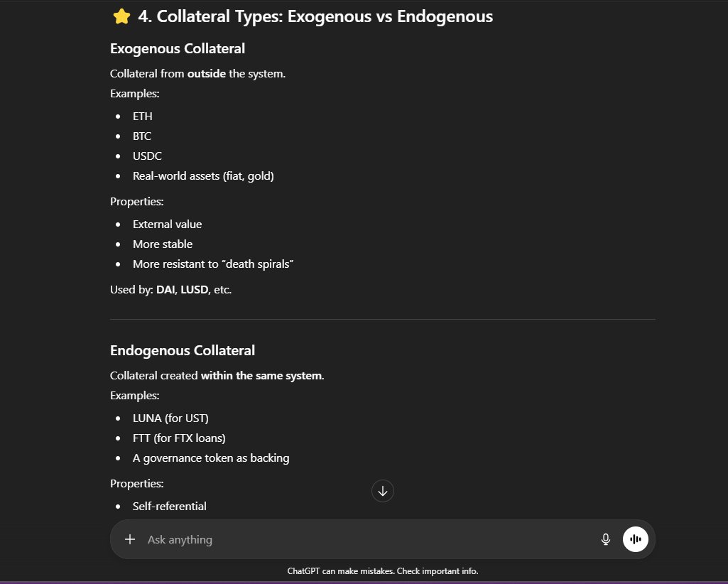The height and width of the screenshot is (584, 728).
Task: Click the 'LUNA (for UST)' bullet
Action: click(x=170, y=418)
